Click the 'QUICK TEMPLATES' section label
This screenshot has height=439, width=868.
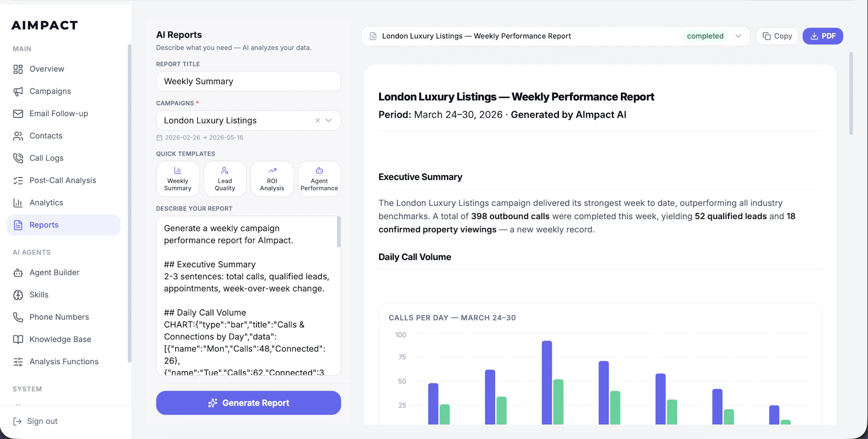pos(186,154)
